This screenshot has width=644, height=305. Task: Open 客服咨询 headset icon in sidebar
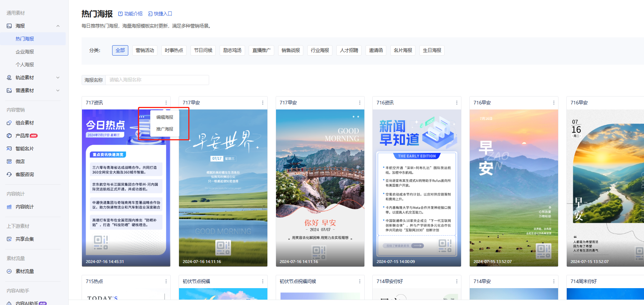[x=9, y=174]
